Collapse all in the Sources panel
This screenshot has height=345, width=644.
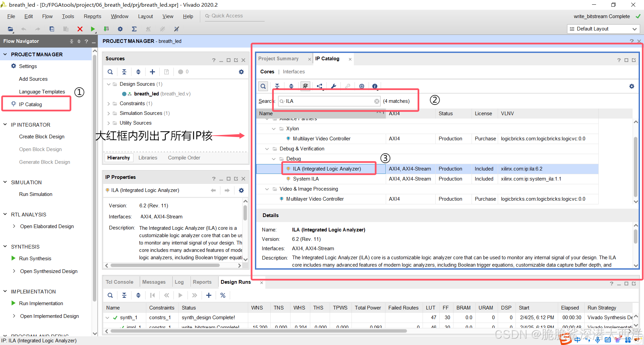(x=124, y=72)
